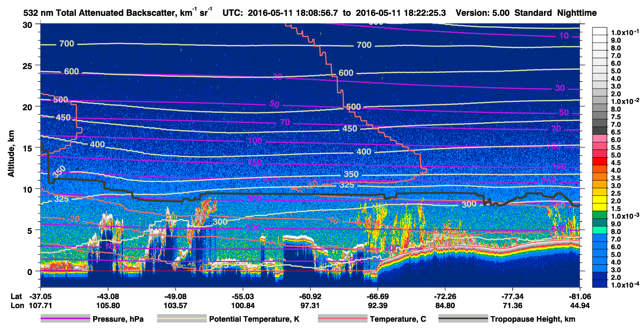Click the magenta '10' pressure contour label

[564, 36]
